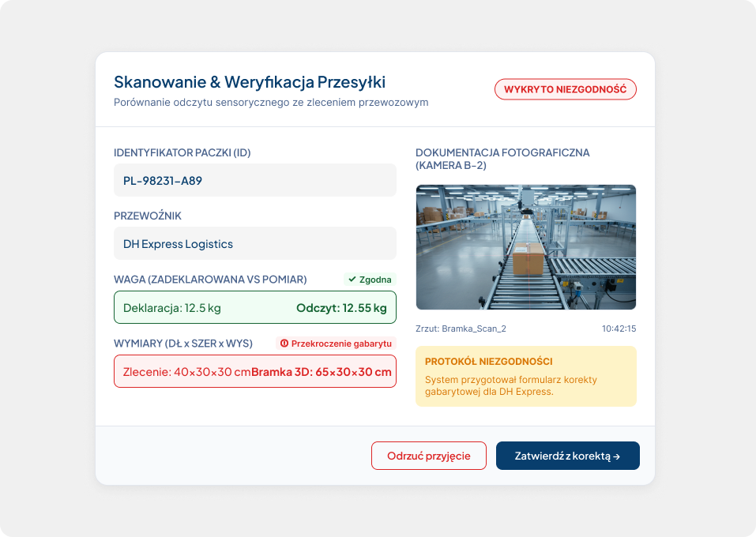Select the measured weight Odczyt: 12.55 kg
This screenshot has width=756, height=537.
coord(341,308)
